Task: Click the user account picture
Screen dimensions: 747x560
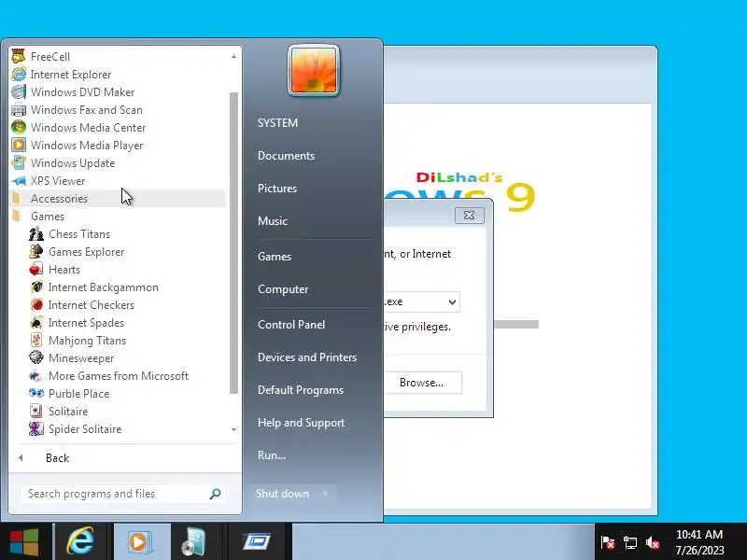Action: (x=314, y=71)
